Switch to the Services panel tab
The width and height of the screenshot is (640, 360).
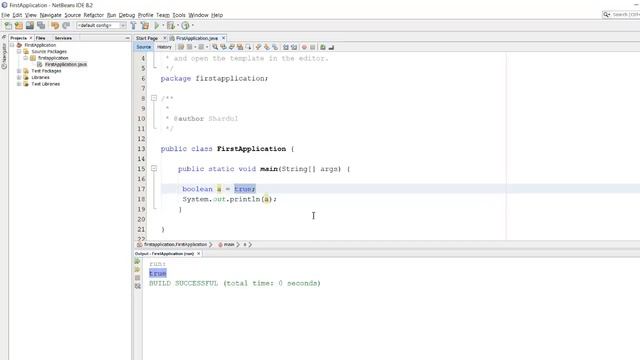point(63,38)
